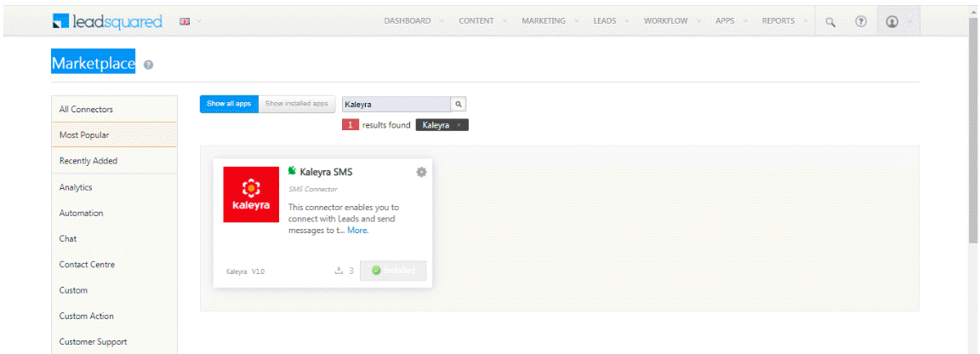The width and height of the screenshot is (980, 354).
Task: Select Custom Action category
Action: (x=114, y=316)
